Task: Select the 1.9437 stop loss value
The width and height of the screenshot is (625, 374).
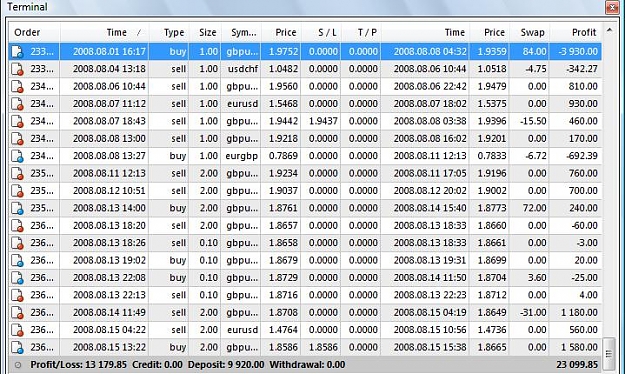Action: [323, 121]
